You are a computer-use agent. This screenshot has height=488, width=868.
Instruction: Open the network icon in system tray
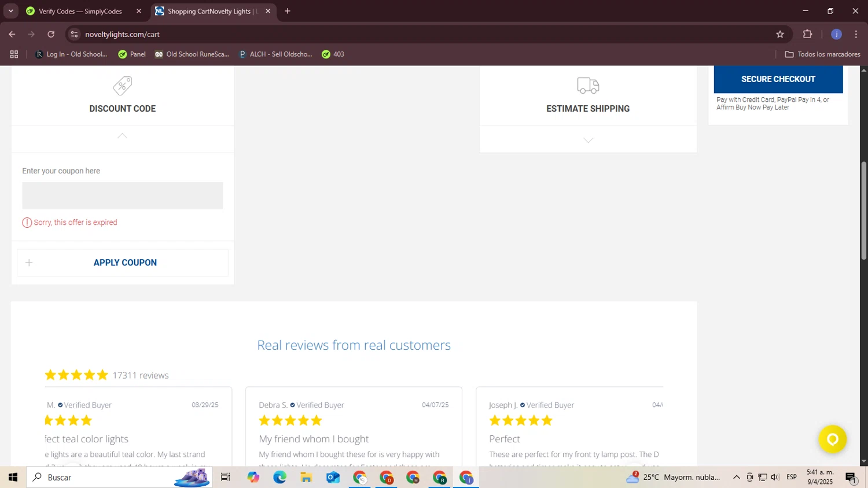point(763,478)
